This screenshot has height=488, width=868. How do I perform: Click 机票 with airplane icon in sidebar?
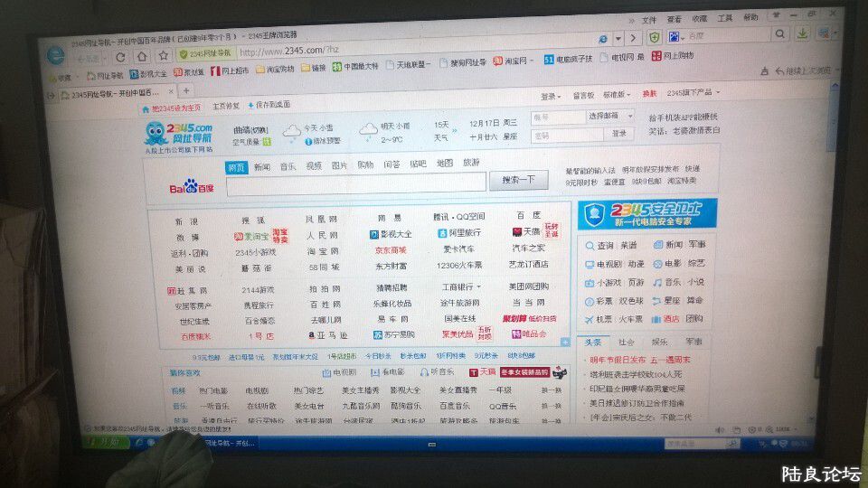click(x=598, y=319)
